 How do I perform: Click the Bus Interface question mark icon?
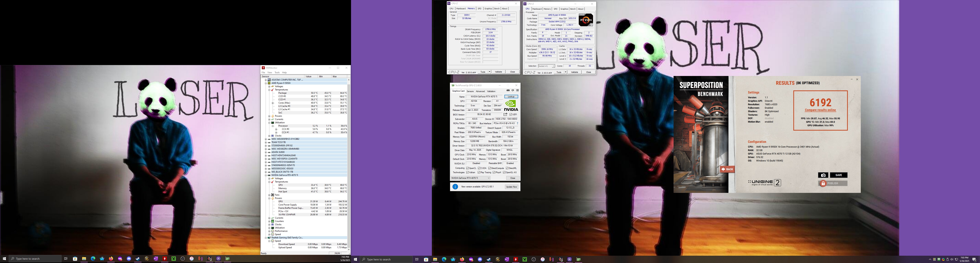click(517, 123)
